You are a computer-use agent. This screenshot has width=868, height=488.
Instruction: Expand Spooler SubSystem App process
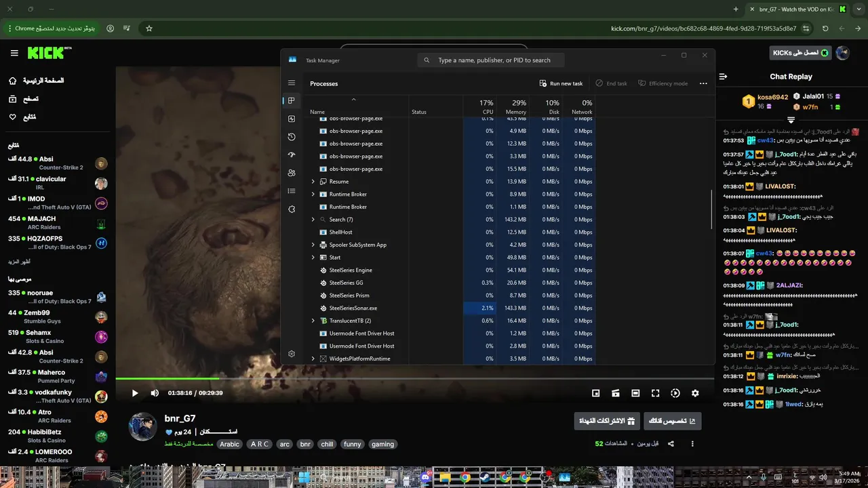(x=313, y=245)
